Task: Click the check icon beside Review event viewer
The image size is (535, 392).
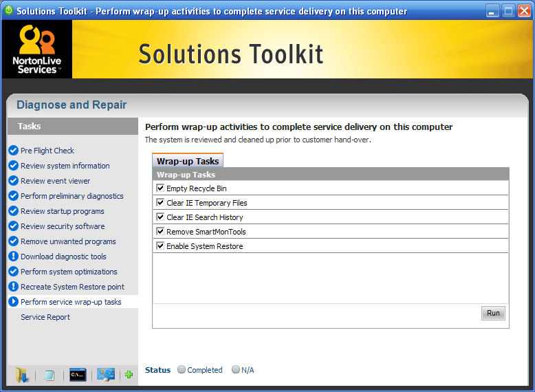Action: (x=13, y=180)
